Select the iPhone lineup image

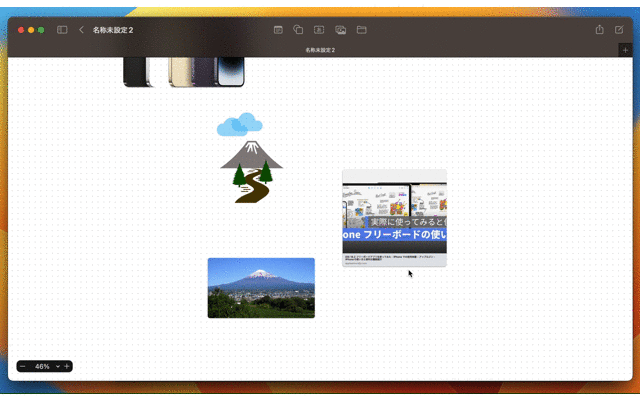click(184, 72)
